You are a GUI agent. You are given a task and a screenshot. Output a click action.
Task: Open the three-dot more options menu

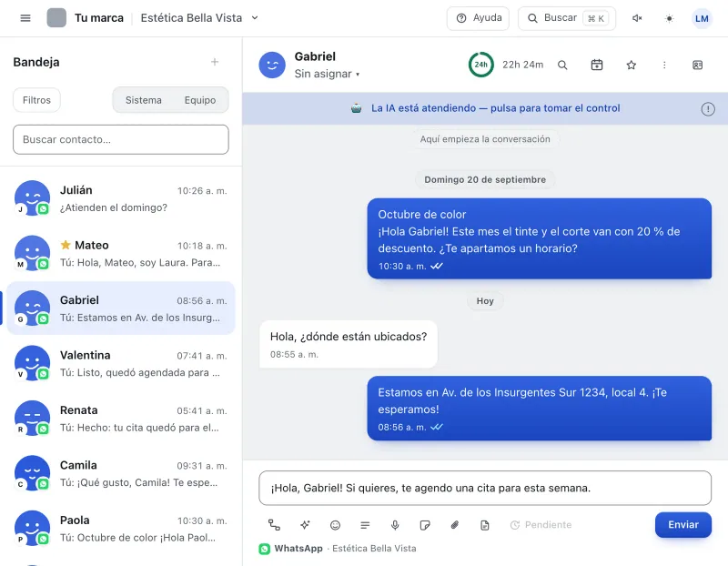(664, 65)
